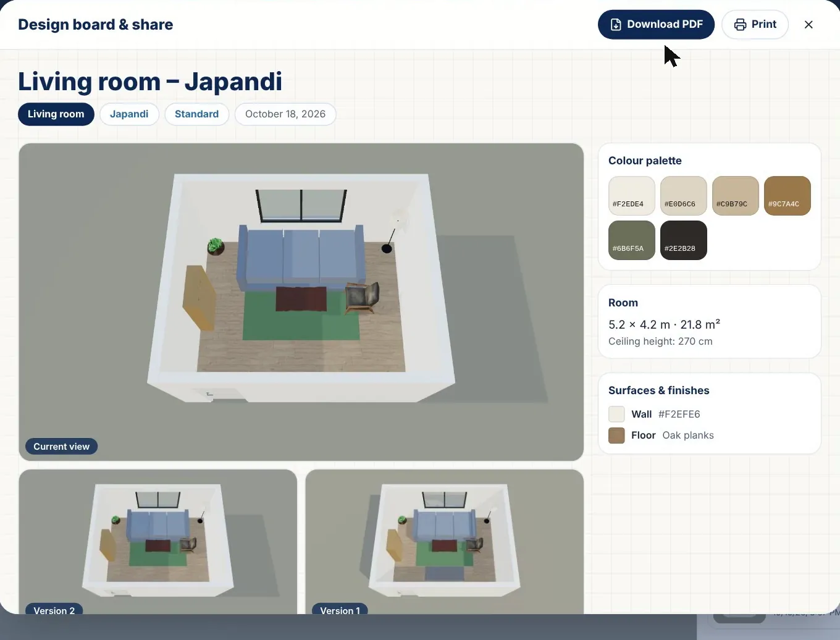The height and width of the screenshot is (640, 840).
Task: Click the Version 2 label
Action: tap(54, 610)
